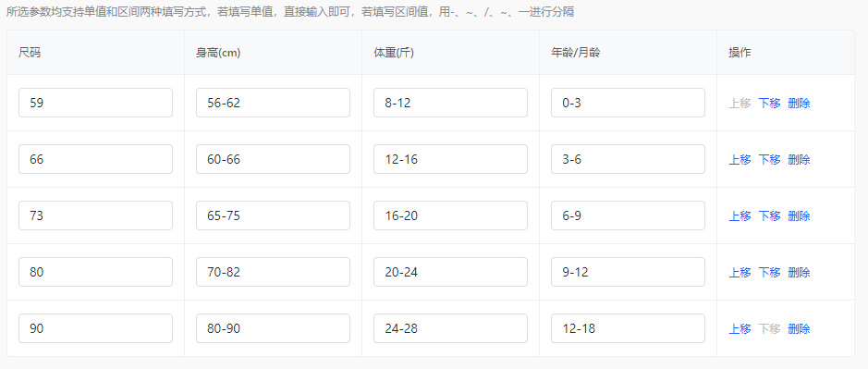Click 删除 in size 90 row
Screen dimensions: 868x369
[x=799, y=329]
